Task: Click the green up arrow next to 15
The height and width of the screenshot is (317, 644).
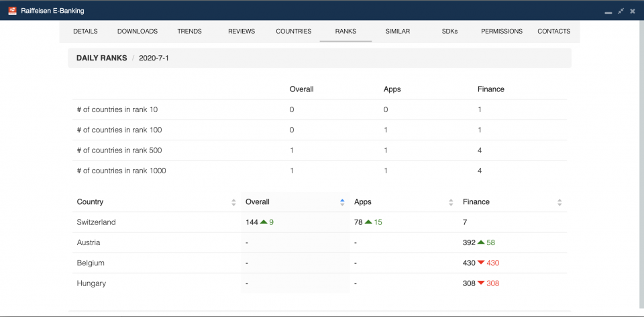Action: point(368,222)
